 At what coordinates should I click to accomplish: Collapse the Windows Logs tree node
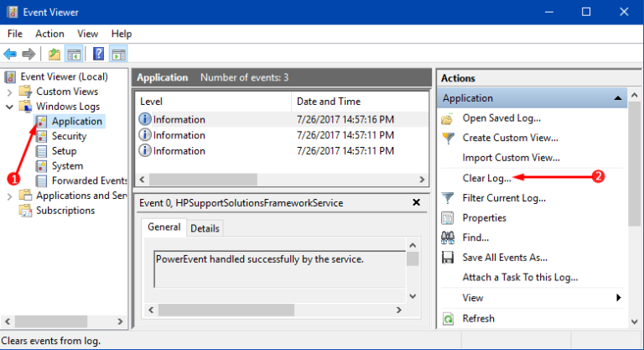(9, 107)
